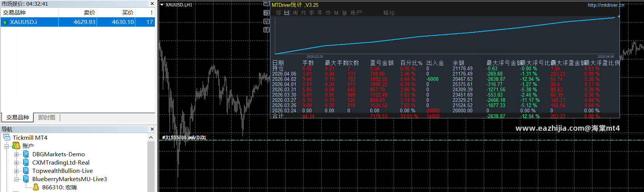This screenshot has height=192, width=644.
Task: Expand the TopwealthBullion-Live tree node
Action: pyautogui.click(x=16, y=171)
